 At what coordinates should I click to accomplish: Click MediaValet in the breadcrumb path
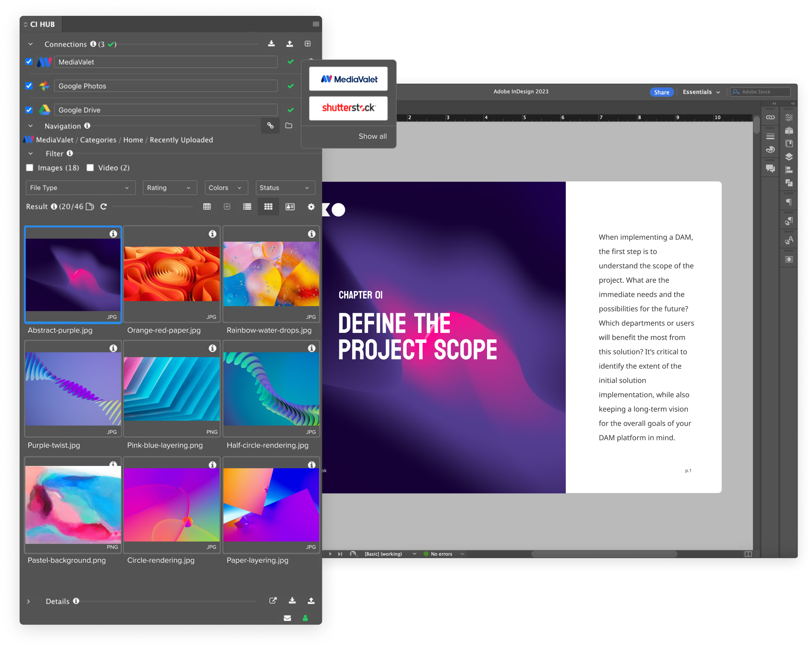[x=55, y=140]
